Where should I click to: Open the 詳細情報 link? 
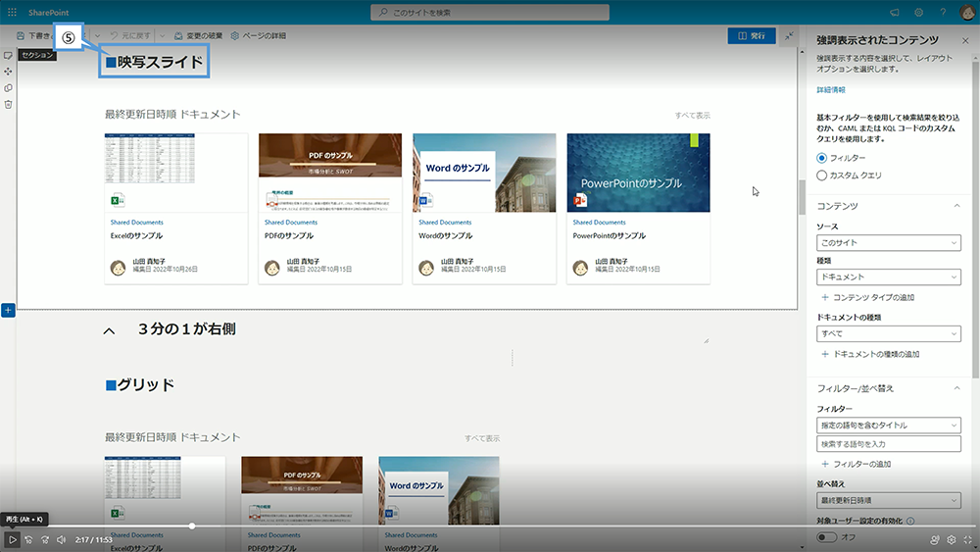pos(831,89)
